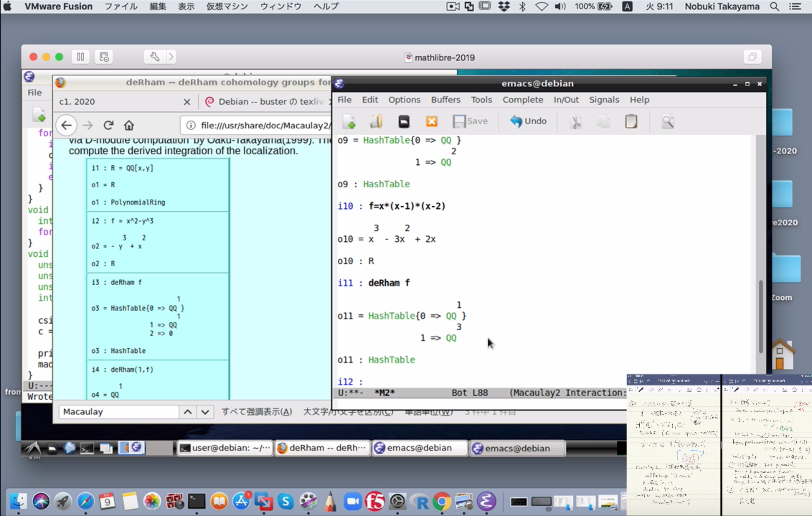Click the clipboard paste icon in emacs toolbar

(631, 121)
